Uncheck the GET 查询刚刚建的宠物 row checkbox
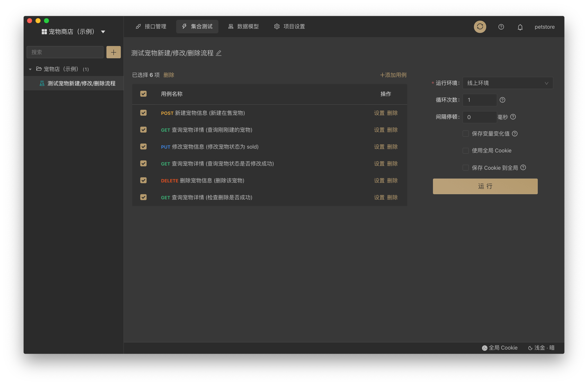 143,130
